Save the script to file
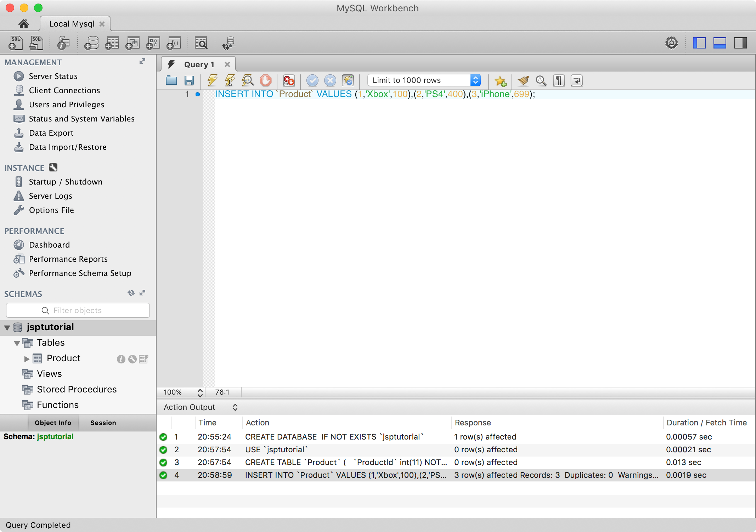Screen dimensions: 756x532 (x=189, y=80)
